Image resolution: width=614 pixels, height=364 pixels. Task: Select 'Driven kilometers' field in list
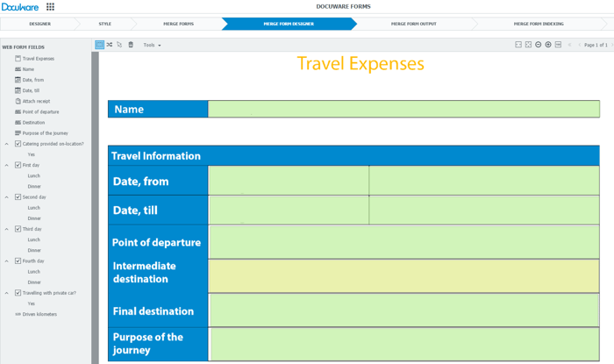[39, 314]
